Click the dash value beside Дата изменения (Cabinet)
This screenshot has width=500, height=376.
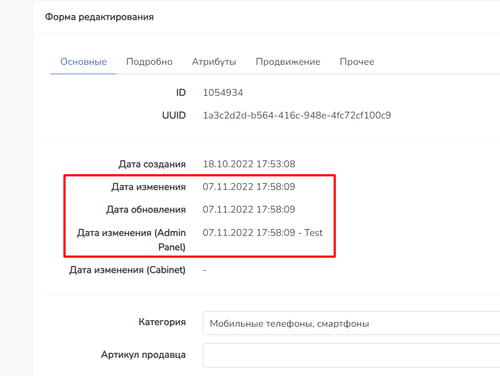point(205,270)
